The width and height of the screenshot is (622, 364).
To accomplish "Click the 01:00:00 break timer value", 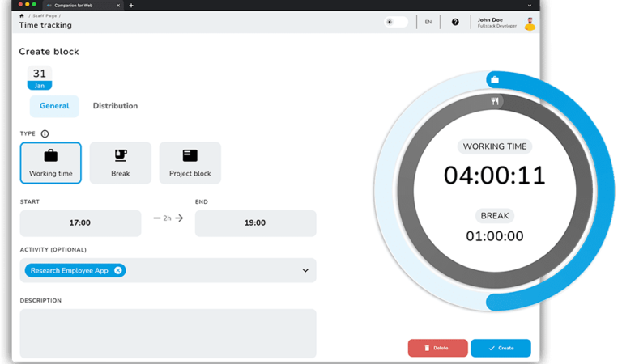I will (x=495, y=236).
